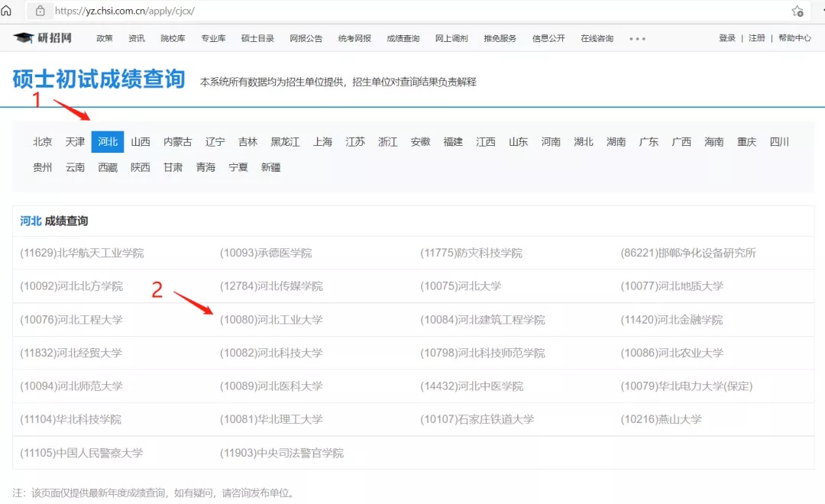The width and height of the screenshot is (825, 504).
Task: Click the 登录 link
Action: [726, 38]
